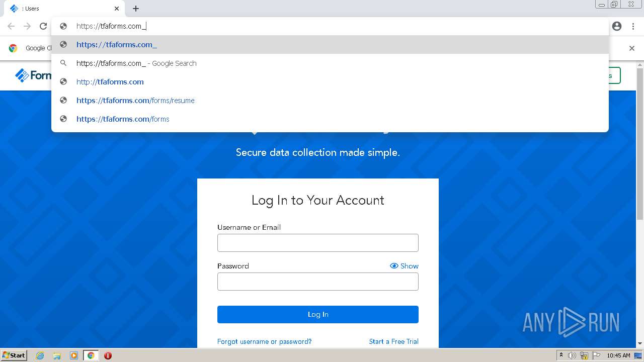Image resolution: width=644 pixels, height=362 pixels.
Task: Open the Windows Start menu
Action: click(x=14, y=355)
